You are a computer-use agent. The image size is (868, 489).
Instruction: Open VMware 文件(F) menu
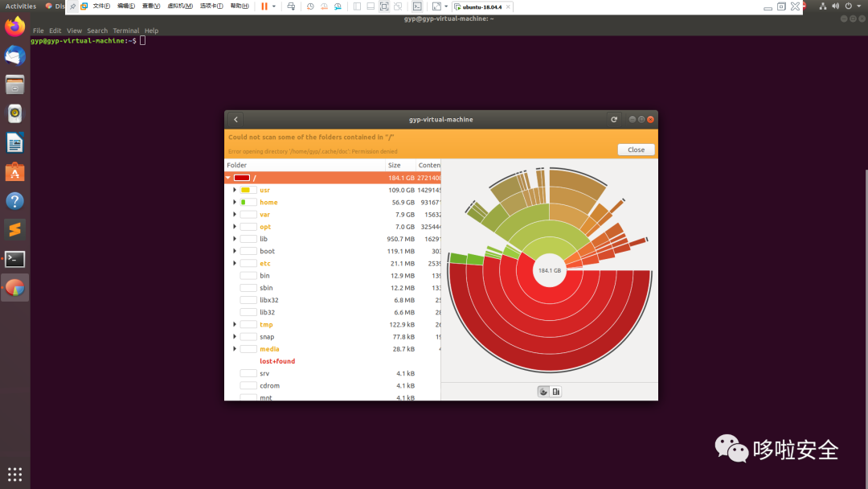101,6
